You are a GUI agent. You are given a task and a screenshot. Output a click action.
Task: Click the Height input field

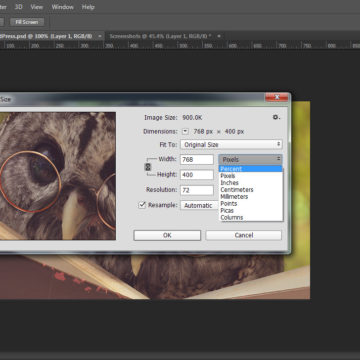[197, 175]
